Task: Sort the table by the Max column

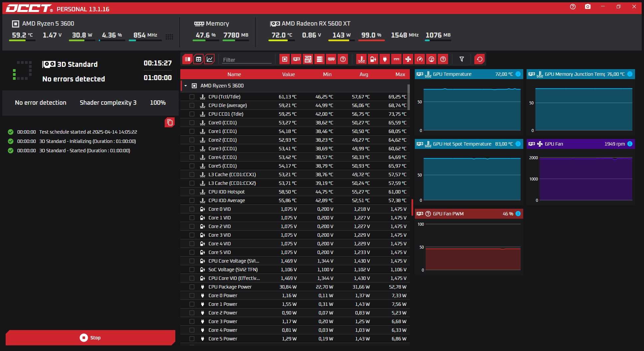Action: pos(400,74)
